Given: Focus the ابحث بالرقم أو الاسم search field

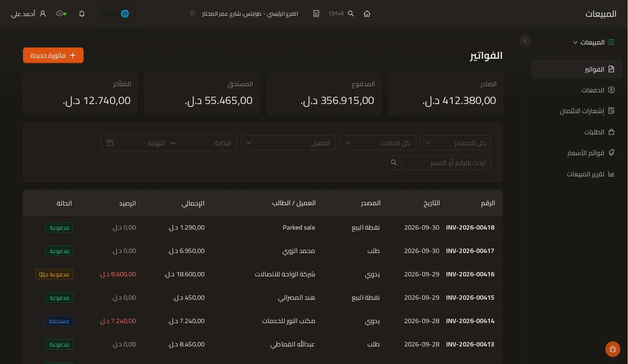Looking at the screenshot, I should pyautogui.click(x=446, y=162).
